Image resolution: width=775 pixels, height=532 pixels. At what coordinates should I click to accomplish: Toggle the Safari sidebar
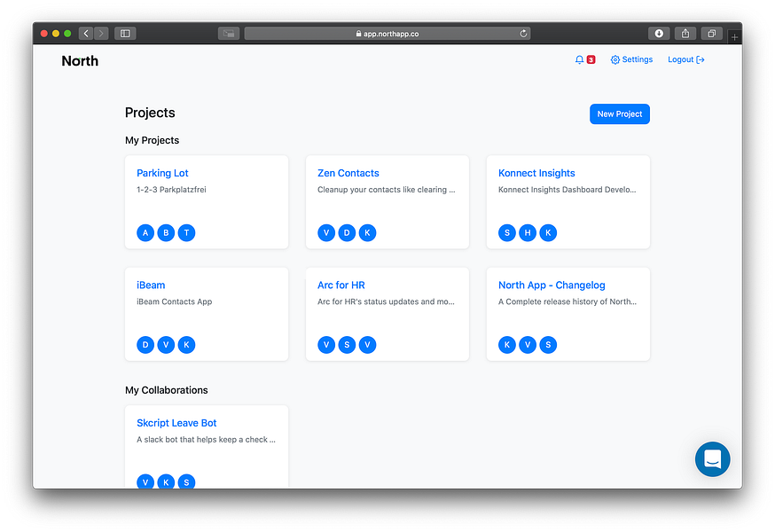125,34
